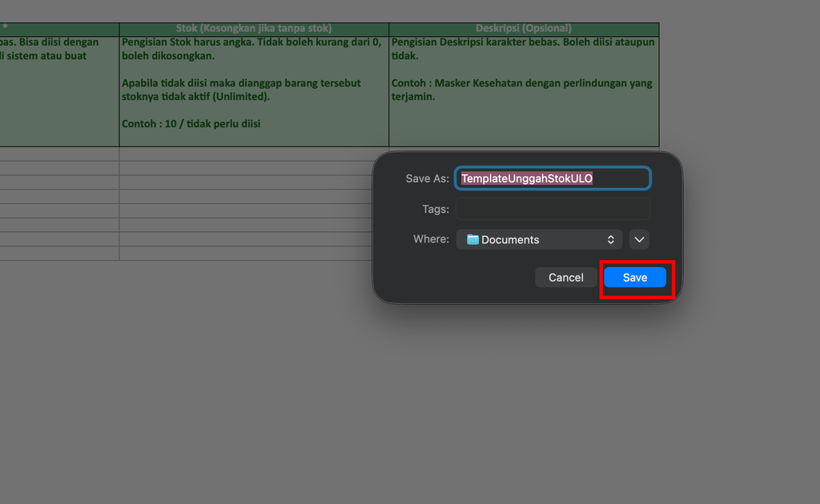Viewport: 820px width, 504px height.
Task: Click the Tags label text
Action: (x=436, y=209)
